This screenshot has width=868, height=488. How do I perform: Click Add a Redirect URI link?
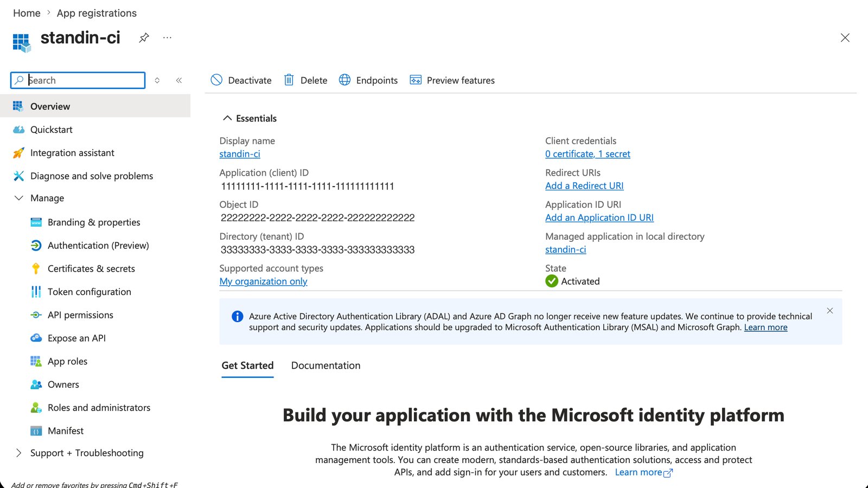[584, 185]
